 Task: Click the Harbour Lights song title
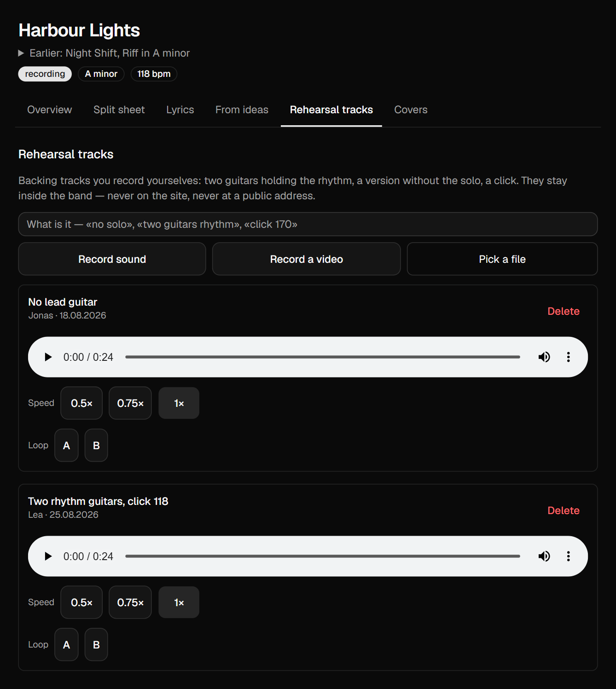[x=79, y=30]
